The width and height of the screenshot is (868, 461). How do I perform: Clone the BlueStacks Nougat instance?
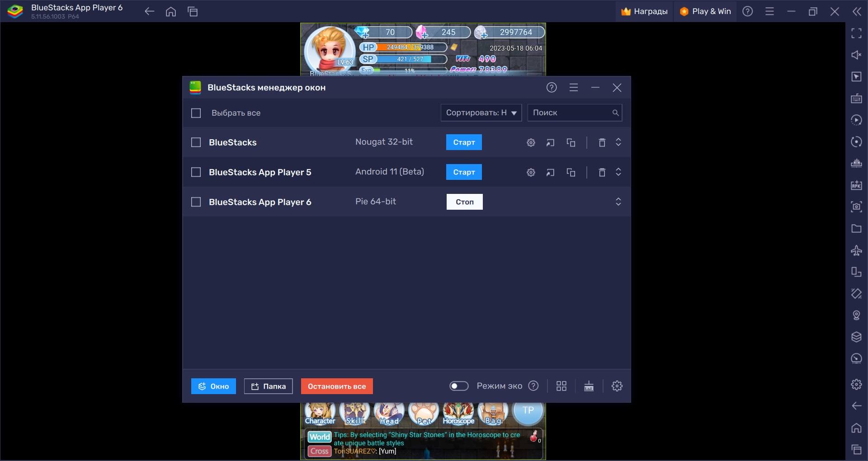(x=571, y=142)
